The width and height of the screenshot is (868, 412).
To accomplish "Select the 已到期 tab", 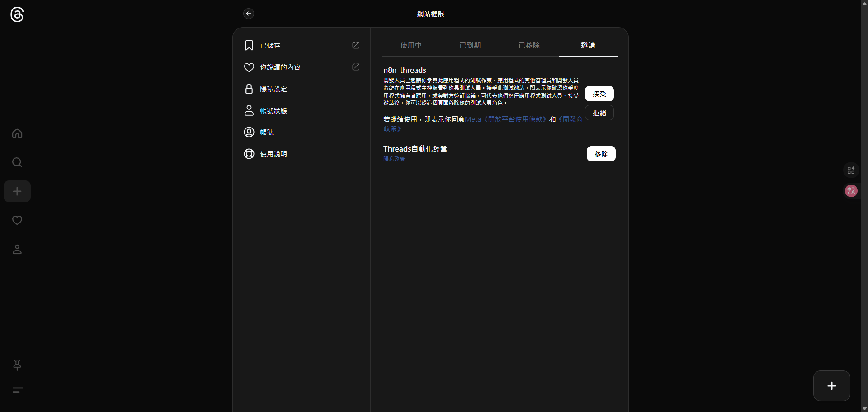I will [470, 45].
